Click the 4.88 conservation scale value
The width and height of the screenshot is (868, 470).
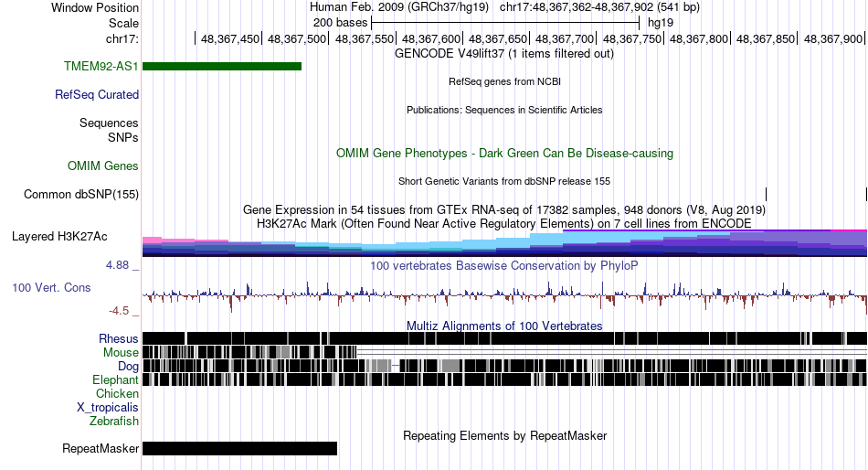(117, 265)
